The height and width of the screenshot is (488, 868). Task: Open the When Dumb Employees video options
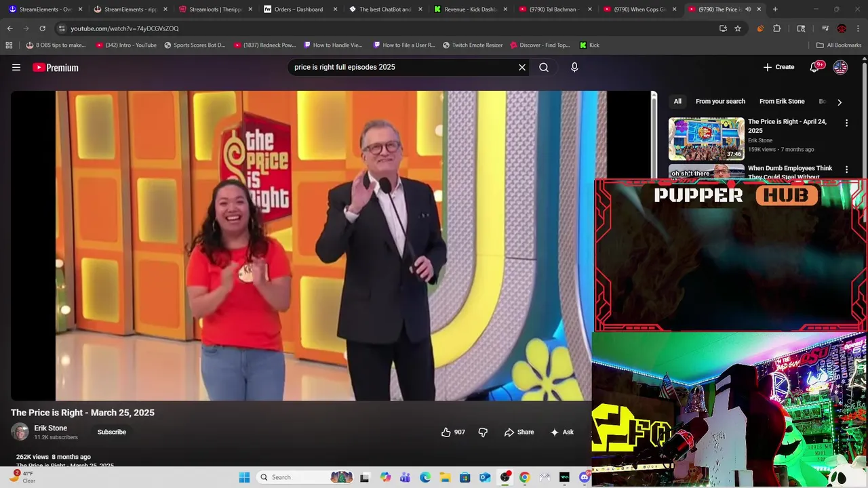(x=846, y=169)
